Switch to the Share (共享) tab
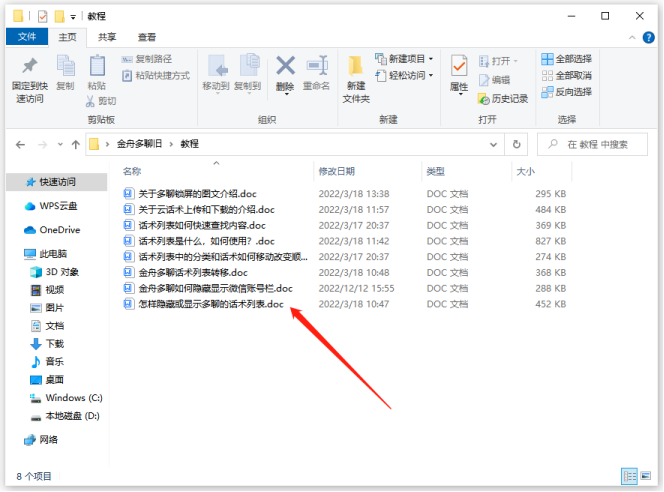 107,37
